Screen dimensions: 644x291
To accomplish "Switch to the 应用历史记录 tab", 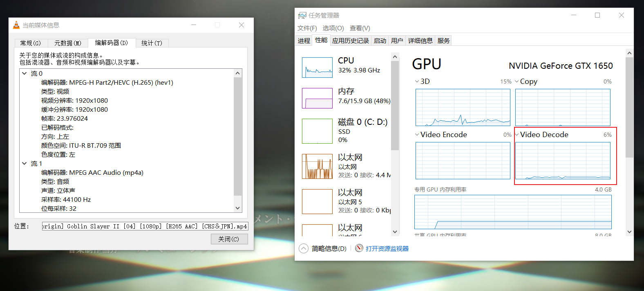I will (x=351, y=41).
